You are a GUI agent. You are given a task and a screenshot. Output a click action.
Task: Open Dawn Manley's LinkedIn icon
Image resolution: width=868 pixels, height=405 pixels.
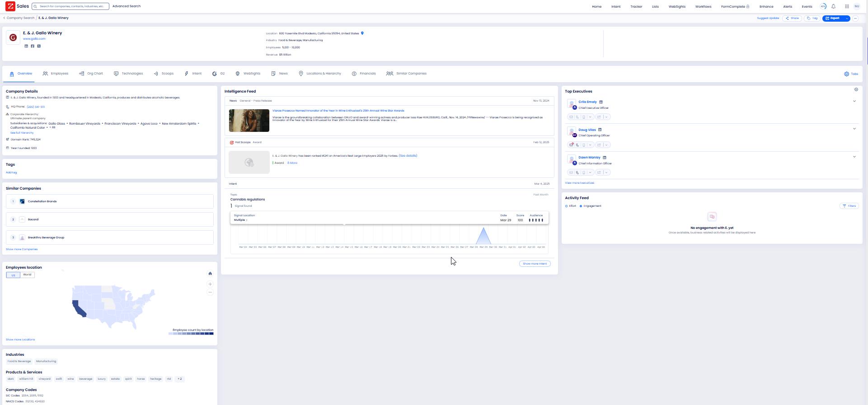click(605, 158)
